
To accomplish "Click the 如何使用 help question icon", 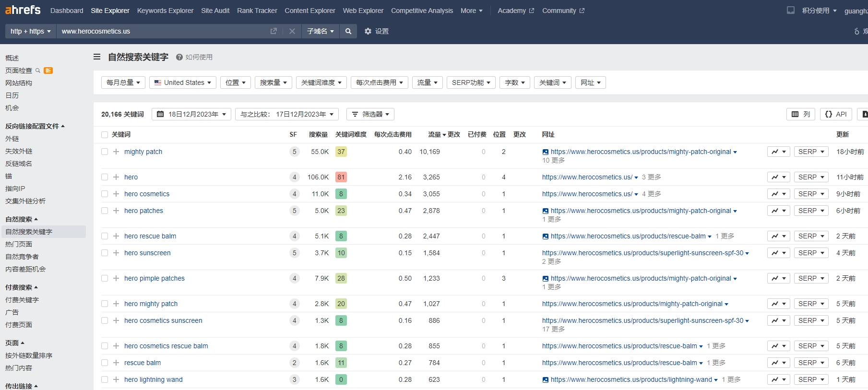I will 179,57.
